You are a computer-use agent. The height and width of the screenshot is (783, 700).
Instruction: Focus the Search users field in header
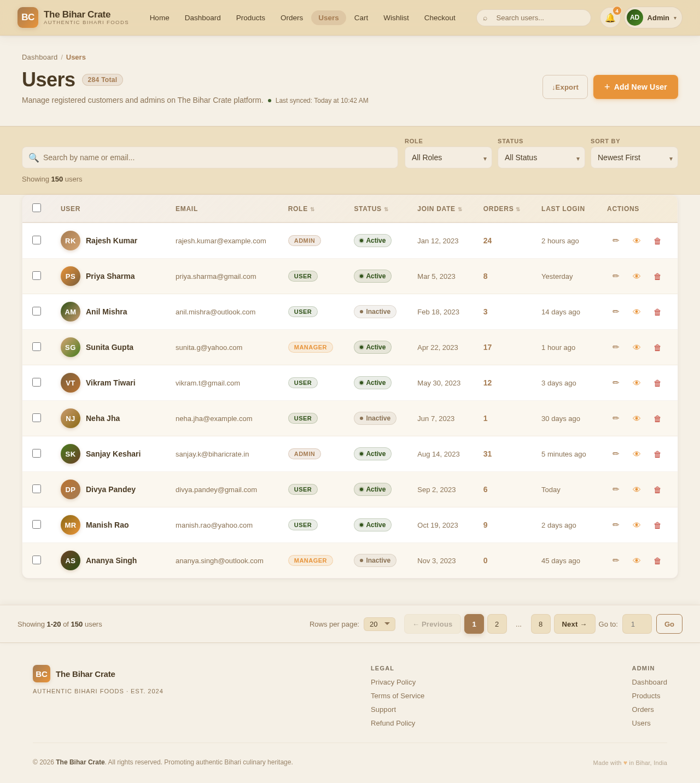pyautogui.click(x=534, y=17)
